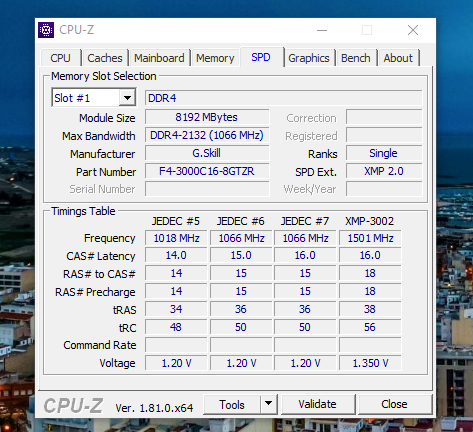Click the 38 tRAS cell

(x=370, y=309)
